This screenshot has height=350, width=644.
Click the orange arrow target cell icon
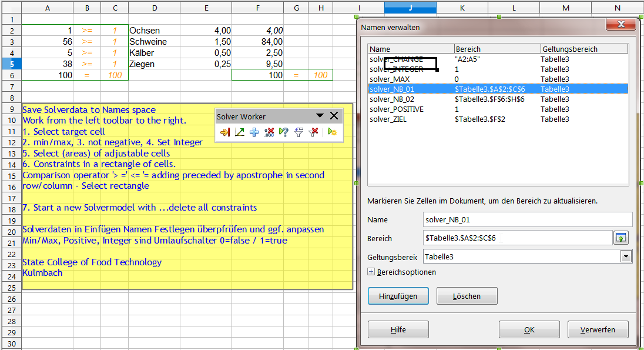click(x=224, y=132)
